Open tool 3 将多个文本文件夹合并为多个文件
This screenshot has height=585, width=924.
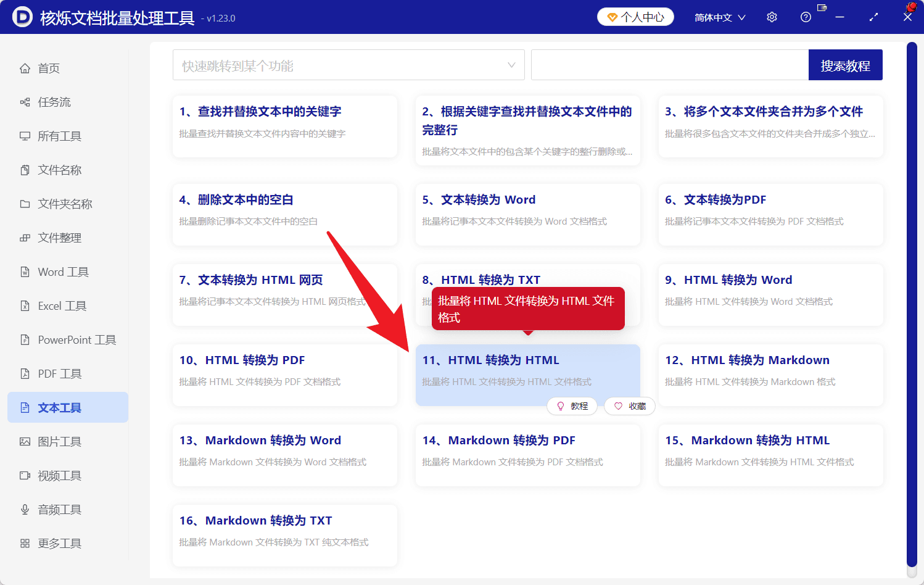point(771,127)
